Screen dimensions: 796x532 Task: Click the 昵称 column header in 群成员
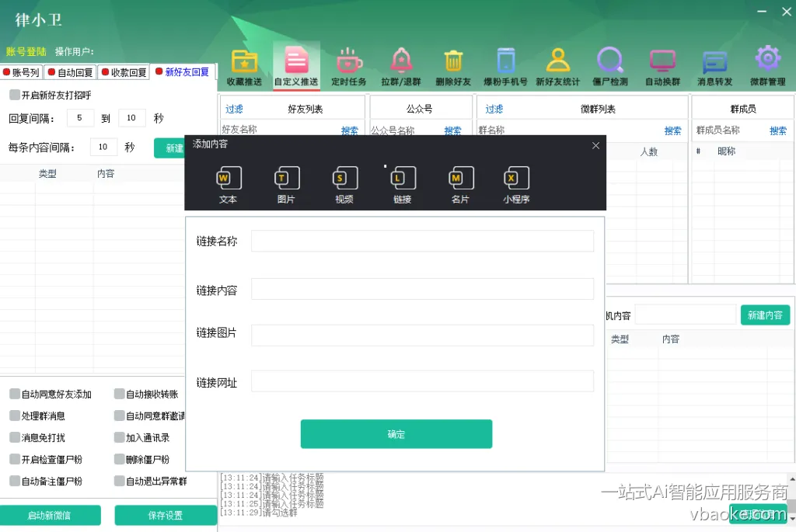[727, 151]
